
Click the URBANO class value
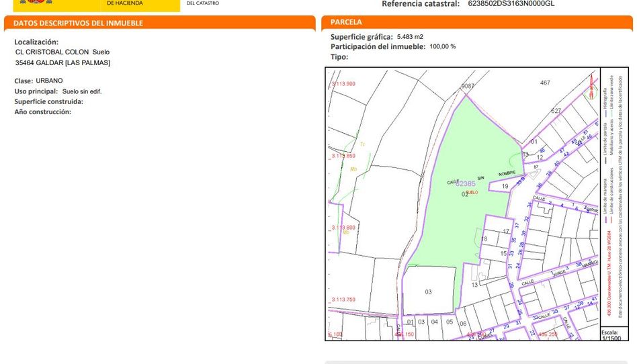coord(50,81)
